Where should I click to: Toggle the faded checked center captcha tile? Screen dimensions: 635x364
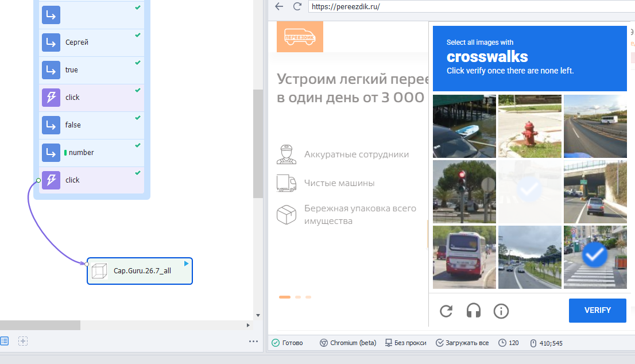[530, 192]
